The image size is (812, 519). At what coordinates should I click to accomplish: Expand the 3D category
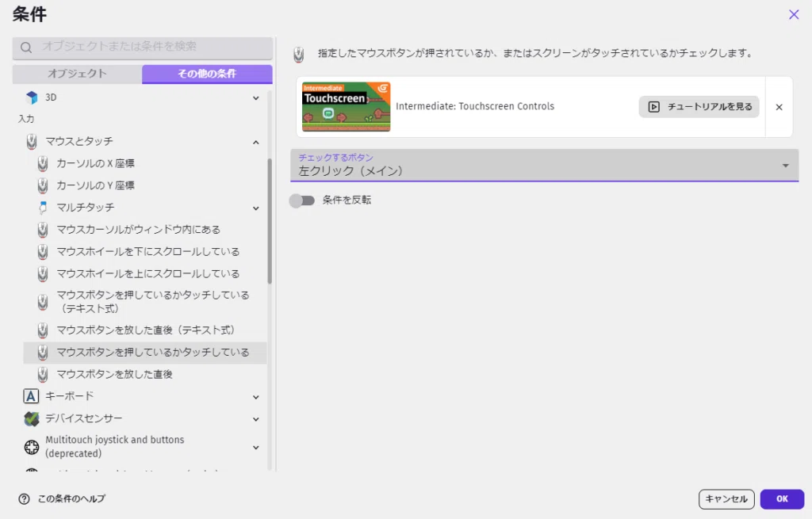pyautogui.click(x=256, y=97)
